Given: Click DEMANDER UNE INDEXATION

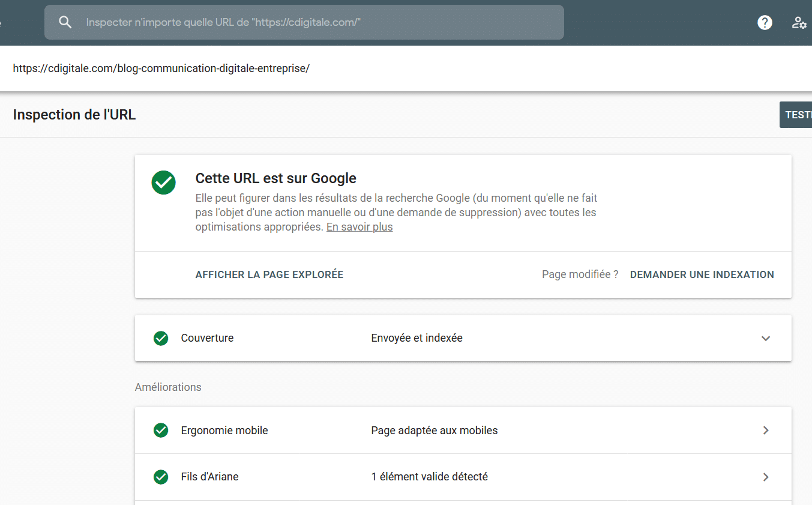Looking at the screenshot, I should 702,274.
